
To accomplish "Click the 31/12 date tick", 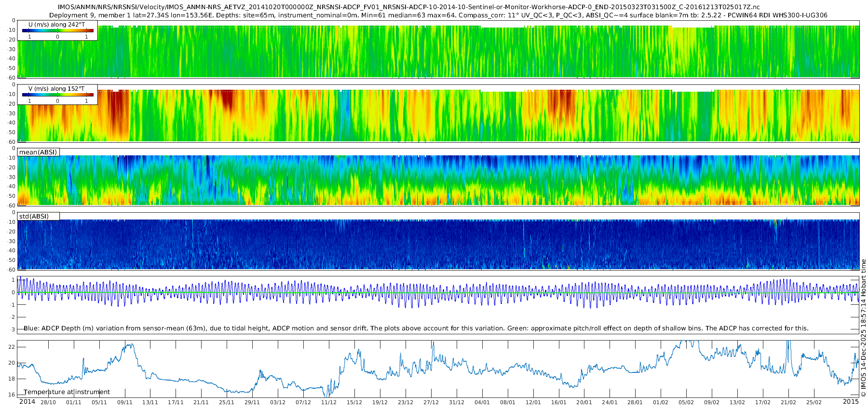I will (457, 402).
